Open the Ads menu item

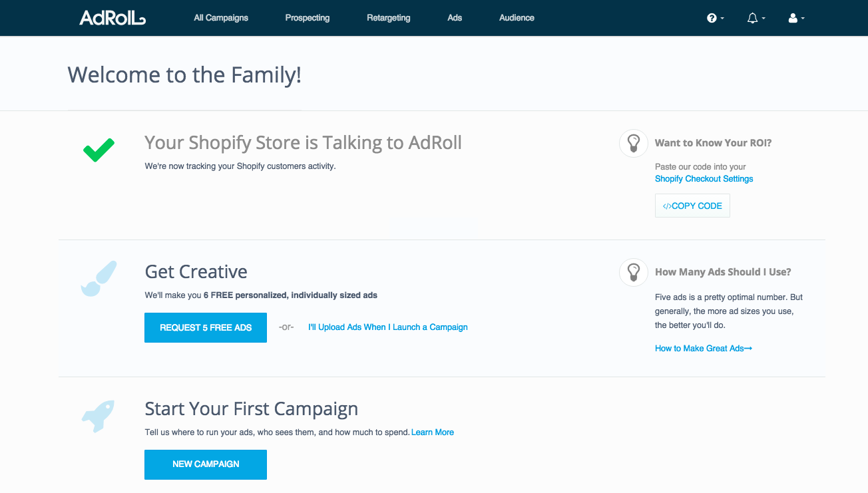pyautogui.click(x=455, y=18)
